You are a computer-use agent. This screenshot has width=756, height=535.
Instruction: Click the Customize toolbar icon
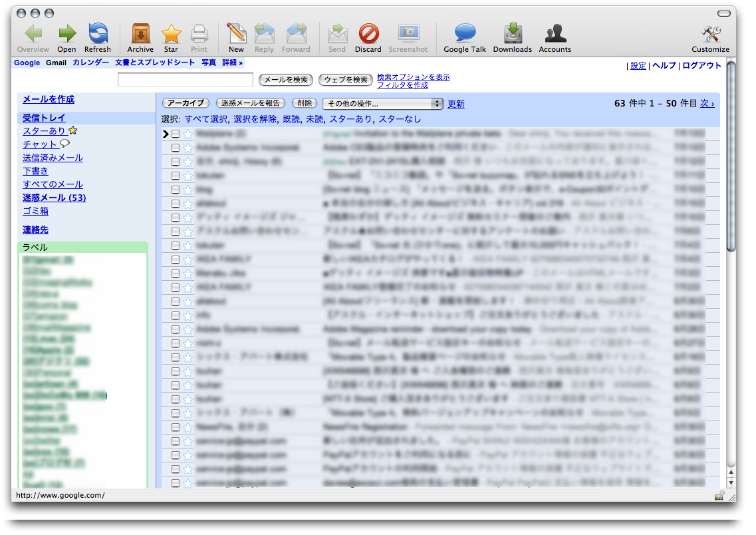(710, 34)
